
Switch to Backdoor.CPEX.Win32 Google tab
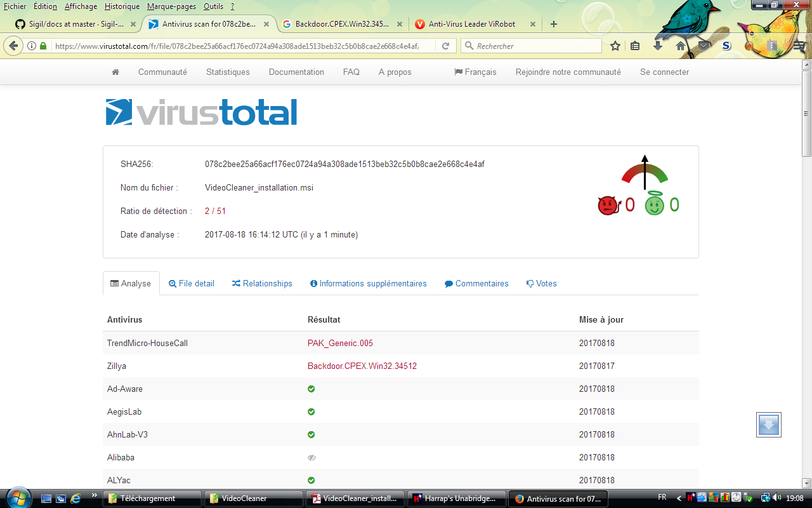pos(343,24)
